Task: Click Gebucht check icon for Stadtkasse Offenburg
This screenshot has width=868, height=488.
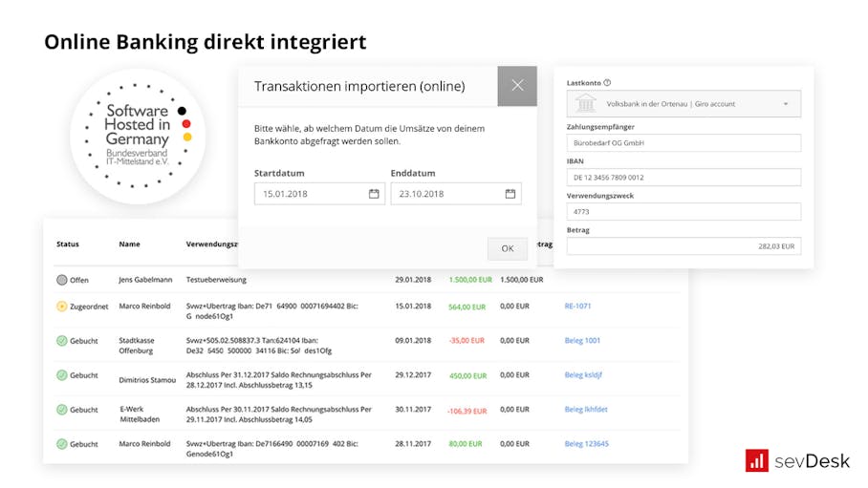Action: [x=62, y=341]
